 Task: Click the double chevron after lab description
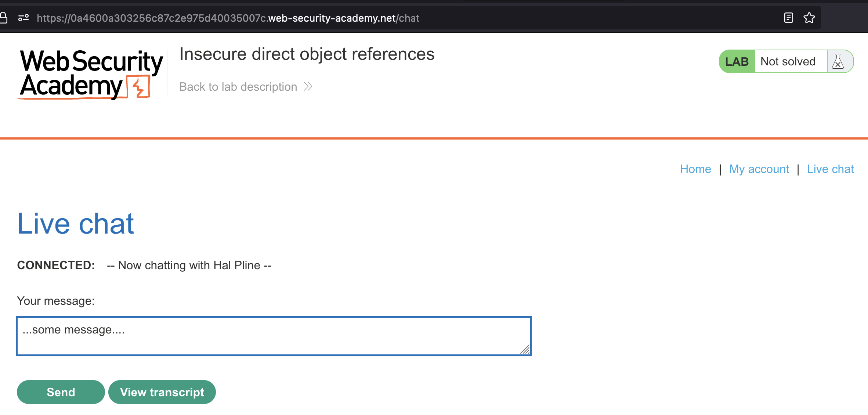(x=308, y=87)
